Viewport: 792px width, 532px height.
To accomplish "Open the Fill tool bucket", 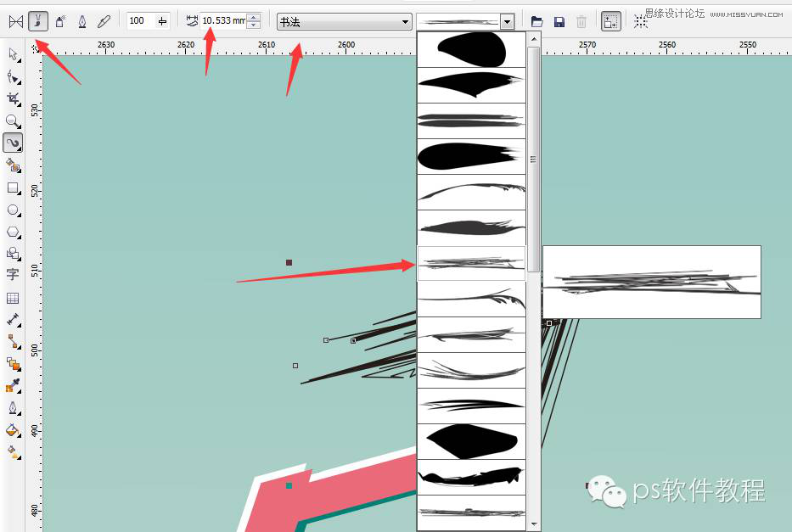I will pyautogui.click(x=14, y=430).
